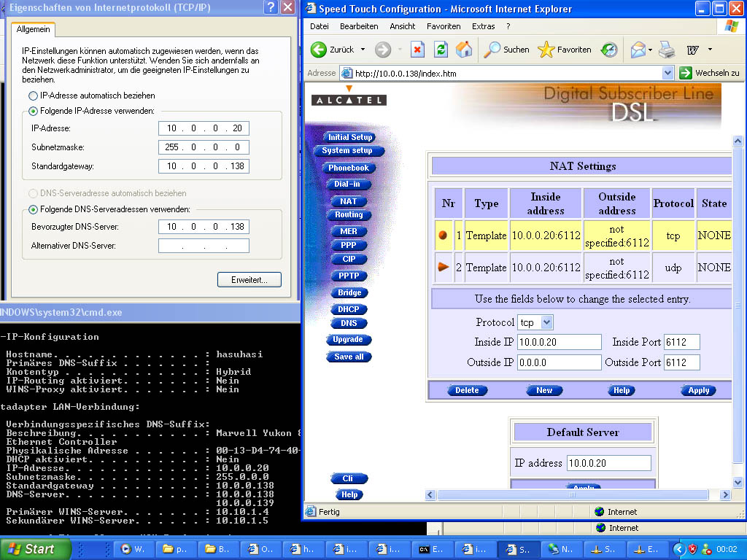The width and height of the screenshot is (747, 560).
Task: Open the DHCP sidebar page
Action: pos(348,309)
